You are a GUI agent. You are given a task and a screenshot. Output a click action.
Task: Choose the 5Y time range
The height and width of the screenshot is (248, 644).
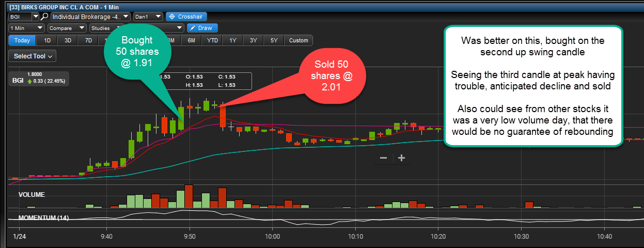coord(274,40)
